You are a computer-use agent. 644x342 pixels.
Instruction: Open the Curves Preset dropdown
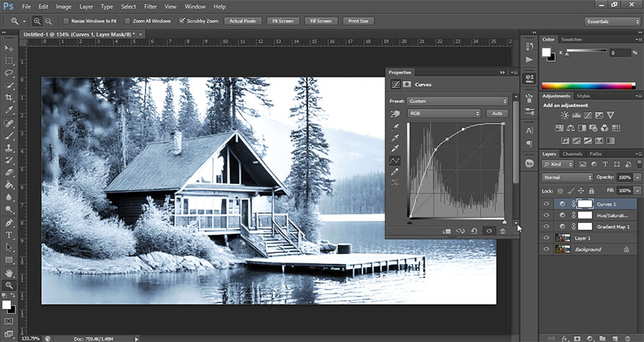(457, 101)
